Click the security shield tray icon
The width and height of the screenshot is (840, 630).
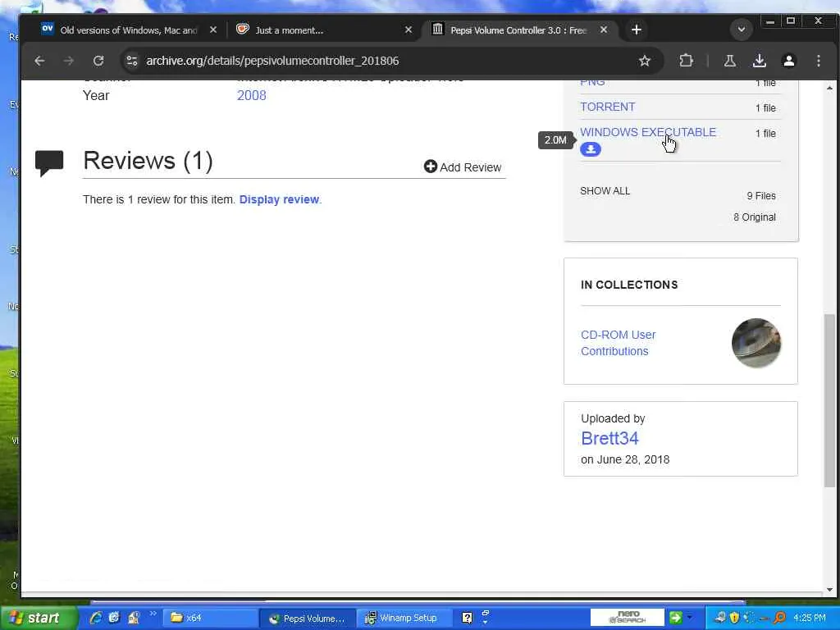tap(734, 618)
